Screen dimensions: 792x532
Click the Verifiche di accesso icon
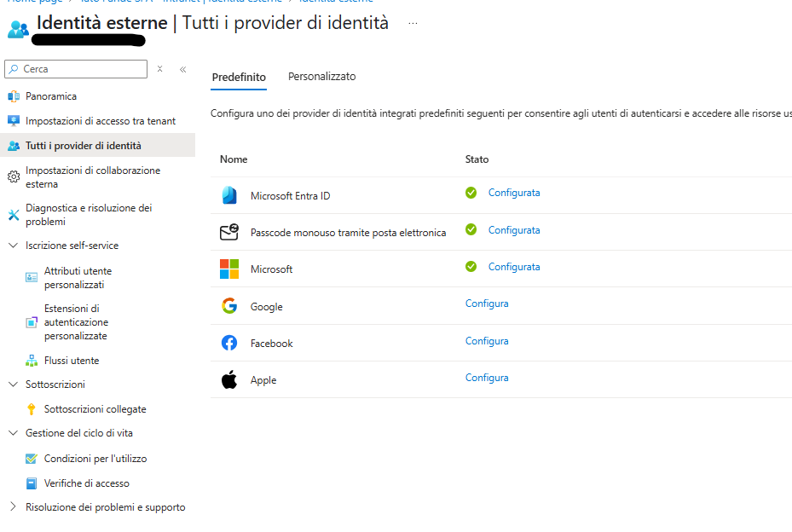[32, 483]
